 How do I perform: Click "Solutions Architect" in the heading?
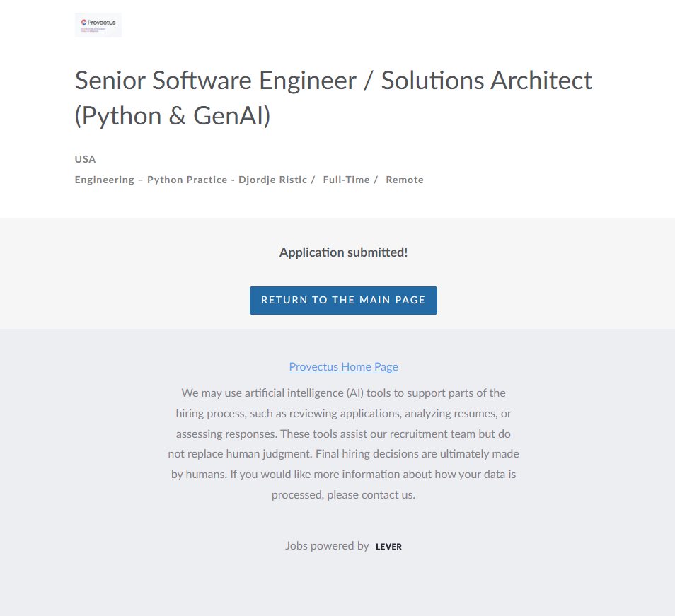pyautogui.click(x=487, y=81)
